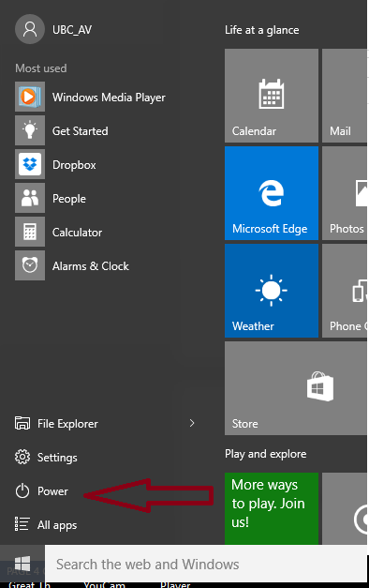Viewport: 369px width, 588px height.
Task: Click the Power label
Action: tap(52, 491)
